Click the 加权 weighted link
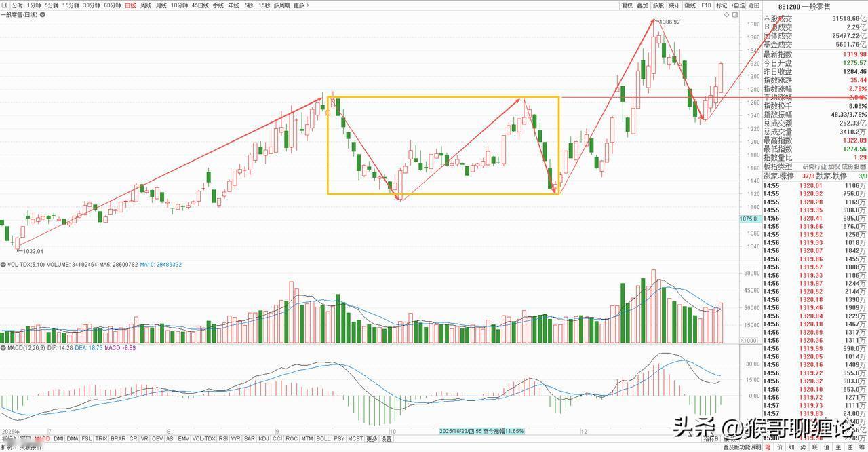The width and height of the screenshot is (868, 452). point(833,166)
